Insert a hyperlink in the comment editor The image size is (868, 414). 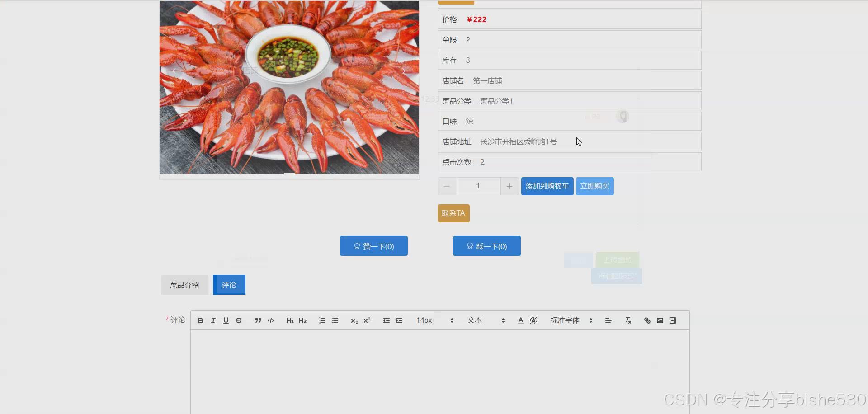pos(646,320)
